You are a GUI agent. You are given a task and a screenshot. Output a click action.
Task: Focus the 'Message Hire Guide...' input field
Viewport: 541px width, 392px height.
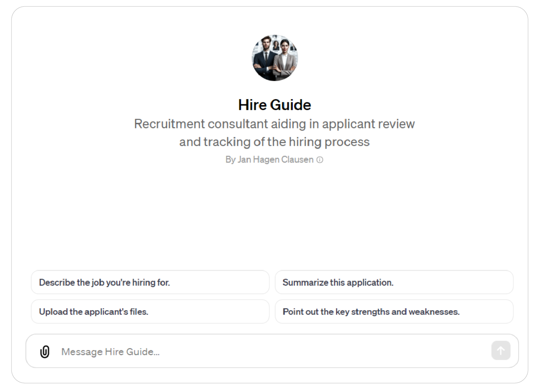[272, 351]
